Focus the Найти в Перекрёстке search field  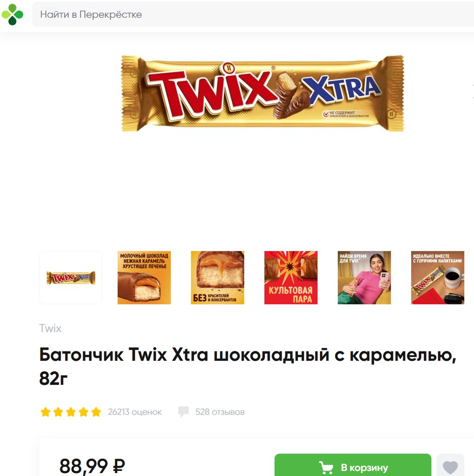253,14
